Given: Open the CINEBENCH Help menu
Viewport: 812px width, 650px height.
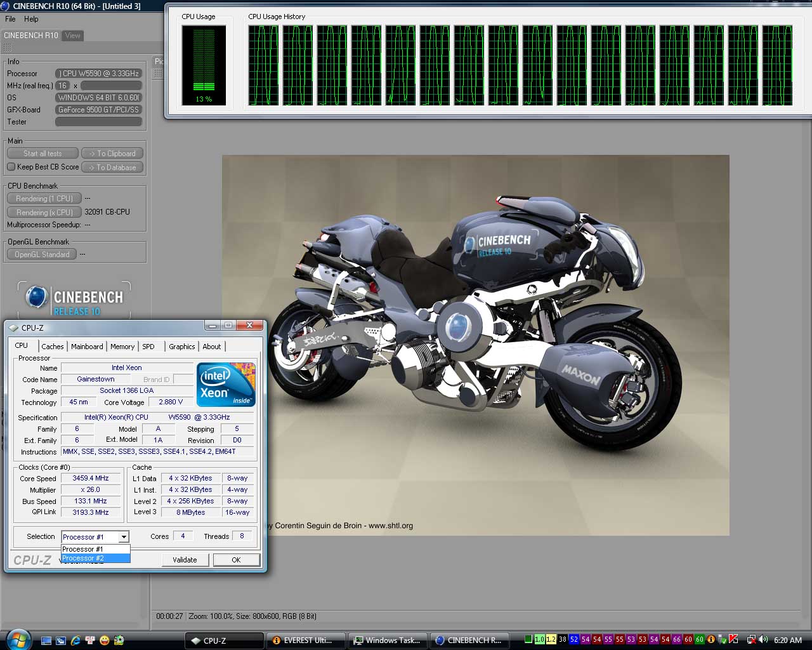Looking at the screenshot, I should click(x=31, y=19).
